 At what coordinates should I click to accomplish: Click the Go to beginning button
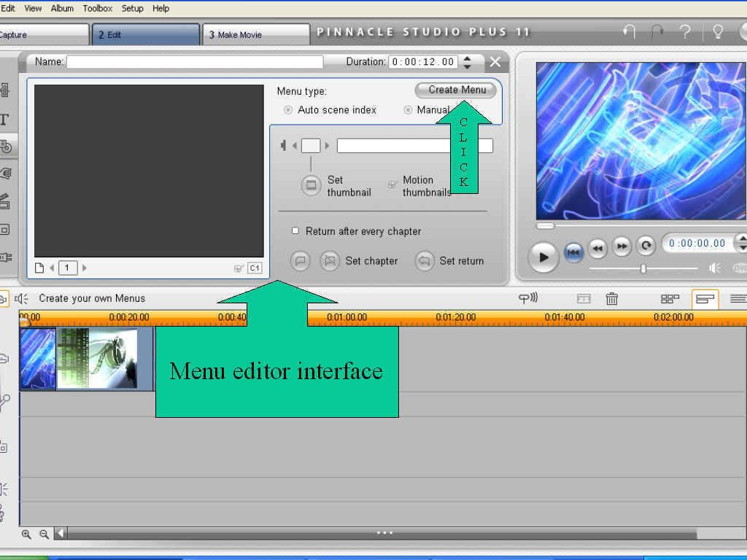(x=573, y=252)
